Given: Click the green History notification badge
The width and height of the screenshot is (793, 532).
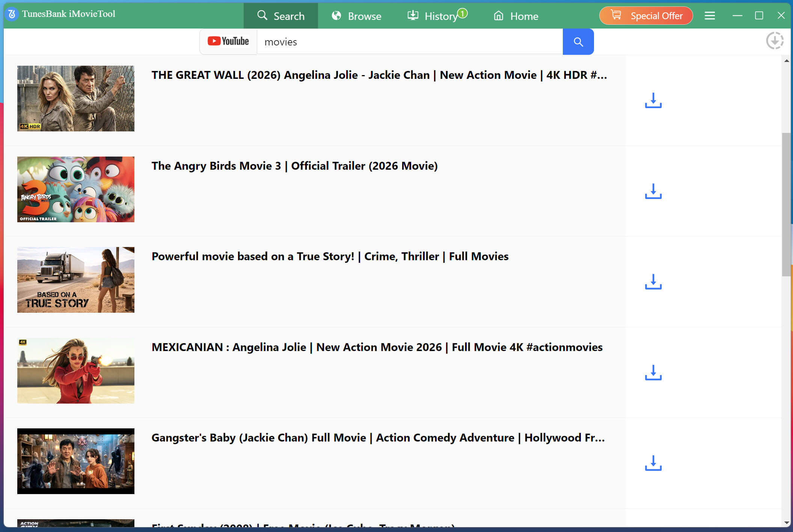Looking at the screenshot, I should click(x=462, y=14).
